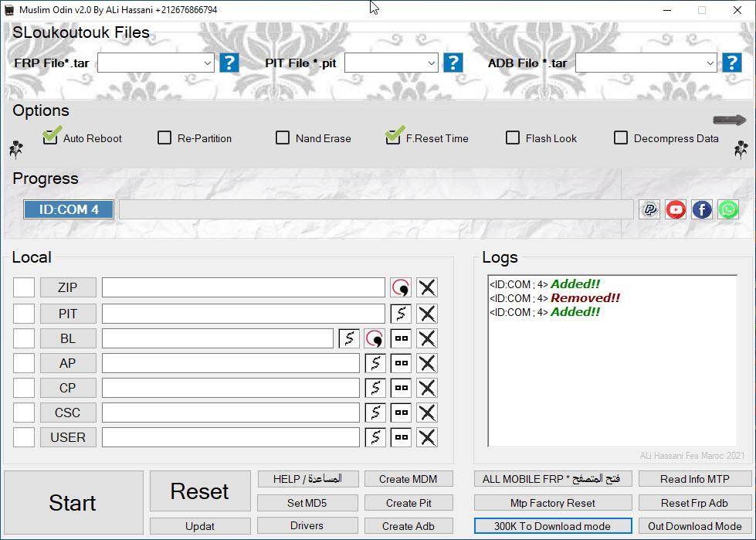Click the help icon beside ADB File dropdown
Screen dimensions: 756x540
(732, 63)
